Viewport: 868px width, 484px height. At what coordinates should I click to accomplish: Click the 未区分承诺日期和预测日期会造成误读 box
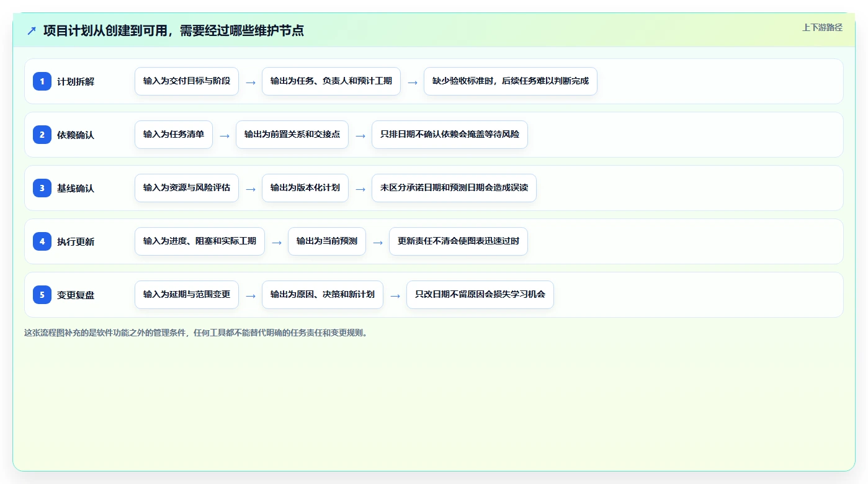pos(454,188)
